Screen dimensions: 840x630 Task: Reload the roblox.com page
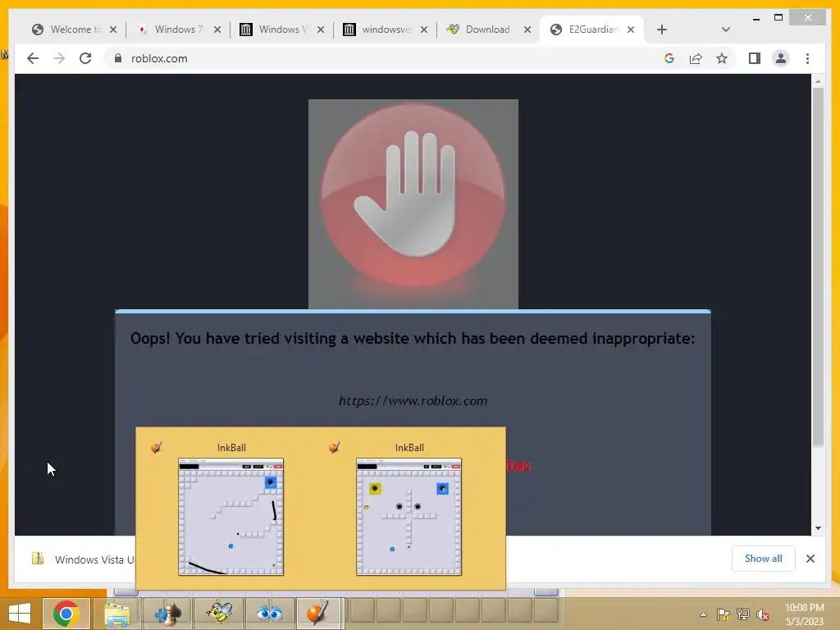[x=85, y=58]
